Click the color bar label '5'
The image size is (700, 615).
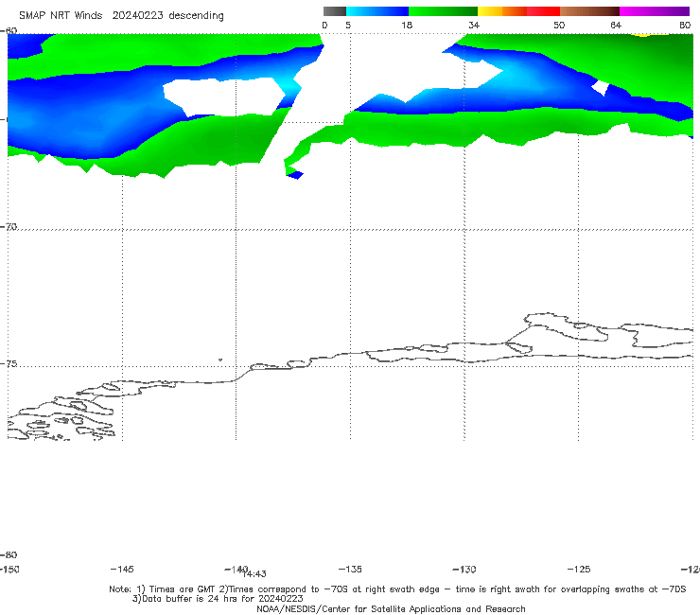(348, 25)
